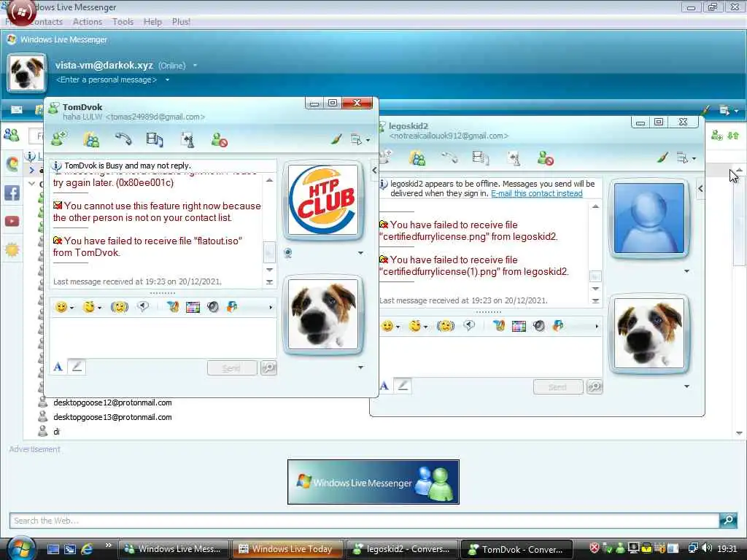Open personal message dropdown arrow
This screenshot has height=560, width=747.
point(167,79)
